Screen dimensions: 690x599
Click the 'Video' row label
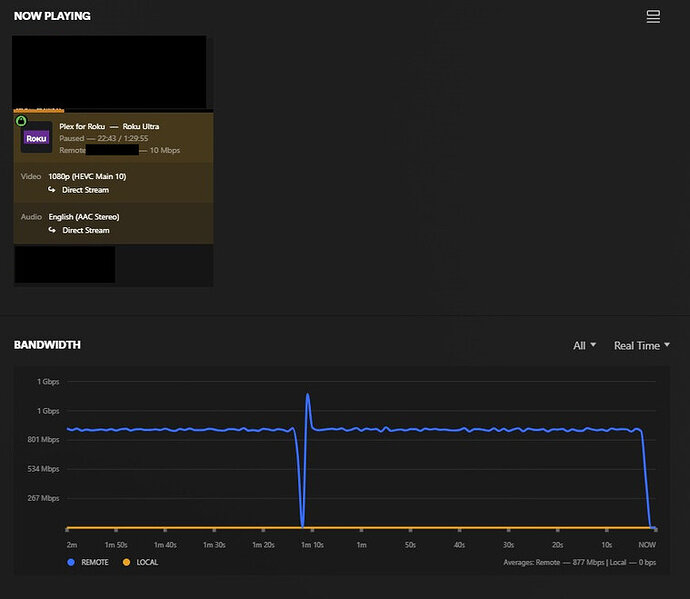pos(31,176)
